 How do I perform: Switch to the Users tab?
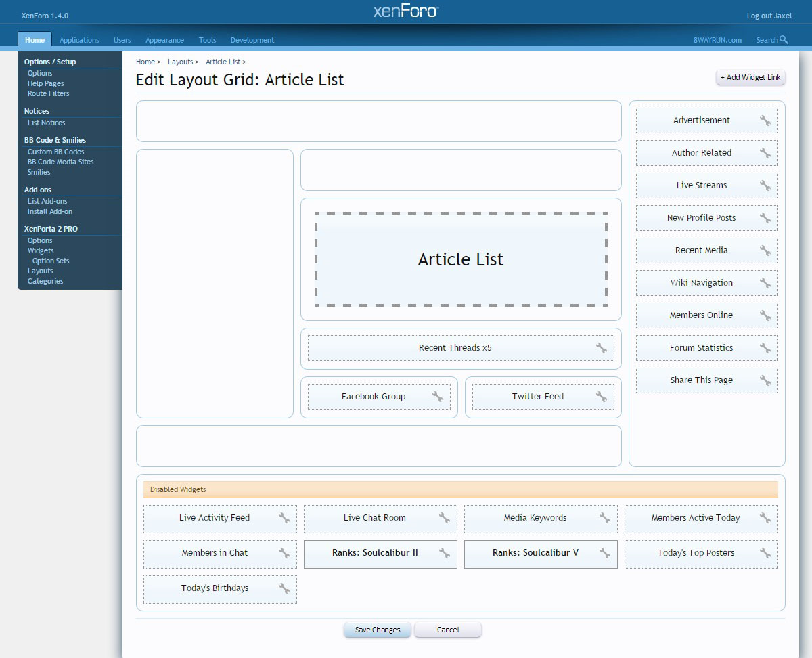(x=122, y=40)
